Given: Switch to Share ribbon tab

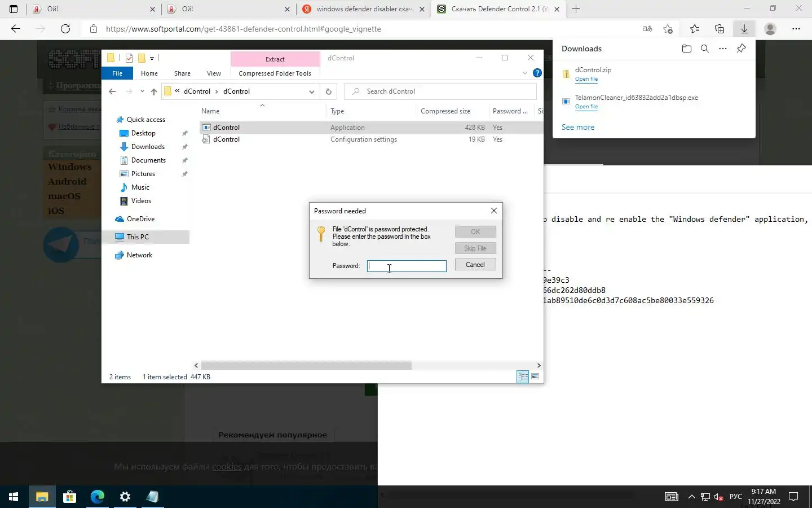Looking at the screenshot, I should point(182,73).
